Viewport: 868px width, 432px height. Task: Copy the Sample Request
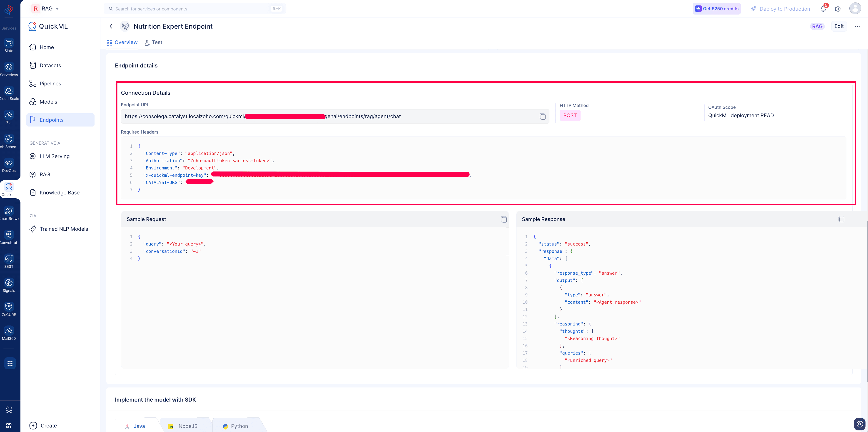[x=504, y=220]
